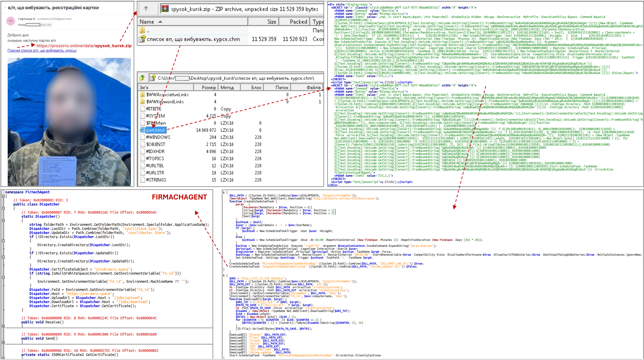Image resolution: width=644 pixels, height=360 pixels.
Task: Click the parent folder '..' icon
Action: [x=142, y=30]
